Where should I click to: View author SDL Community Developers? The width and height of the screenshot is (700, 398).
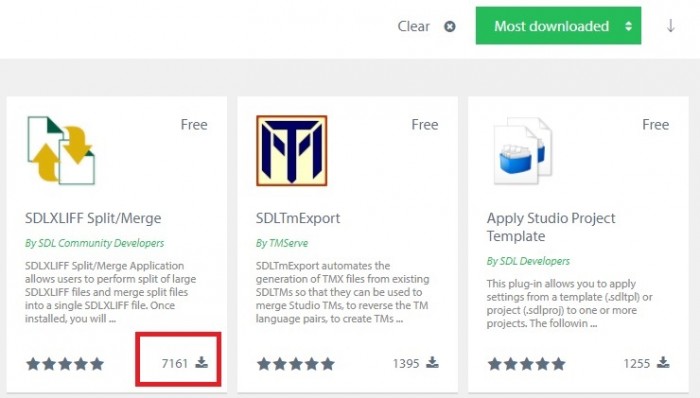pos(95,243)
